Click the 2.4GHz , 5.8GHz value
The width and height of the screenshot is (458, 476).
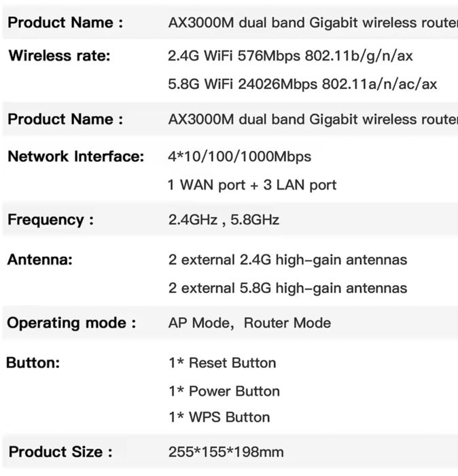[x=224, y=220]
